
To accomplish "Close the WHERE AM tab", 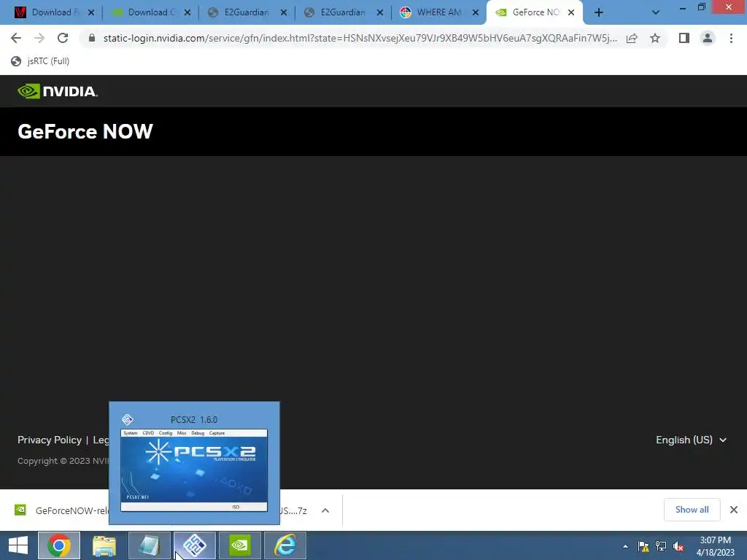I will 476,12.
